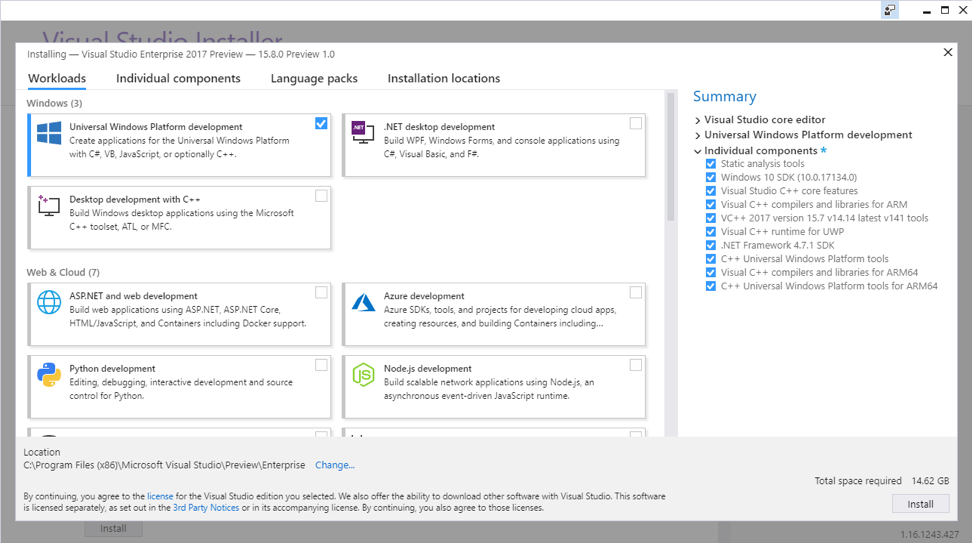972x543 pixels.
Task: Uncheck C++ Universal Windows Platform tools for ARM64
Action: [x=711, y=286]
